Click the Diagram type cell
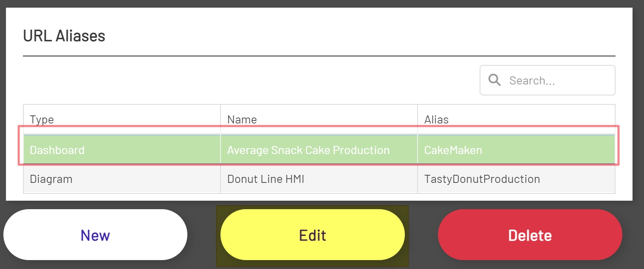The height and width of the screenshot is (269, 644). point(51,179)
